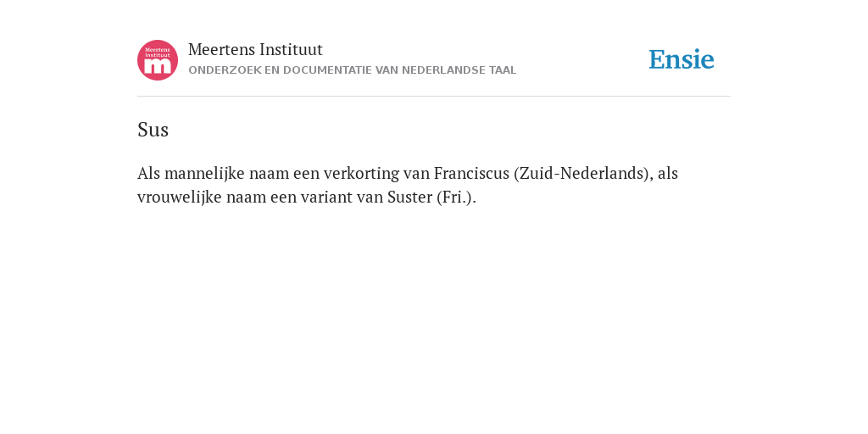Open the blue Ensie logo link
Screen dimensions: 868x434
[682, 59]
